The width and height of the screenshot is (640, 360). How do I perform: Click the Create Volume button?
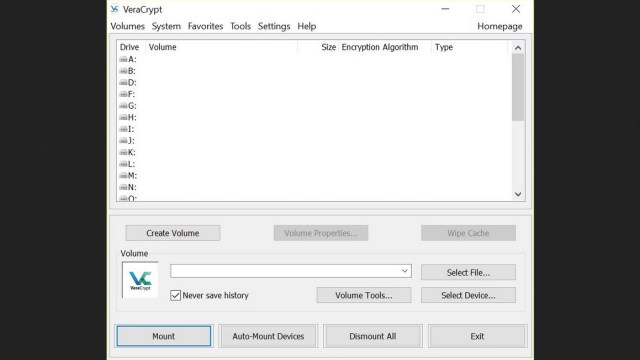coord(173,233)
